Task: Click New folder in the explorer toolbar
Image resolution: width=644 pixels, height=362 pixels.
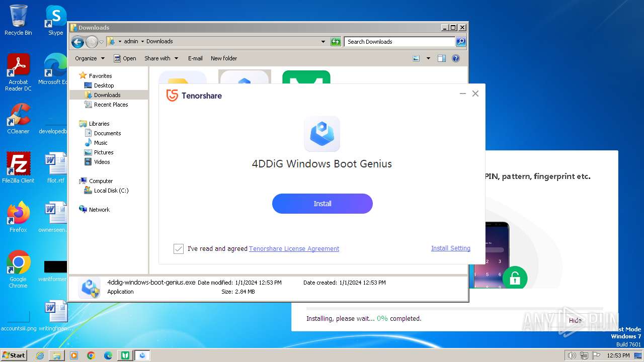Action: click(224, 58)
